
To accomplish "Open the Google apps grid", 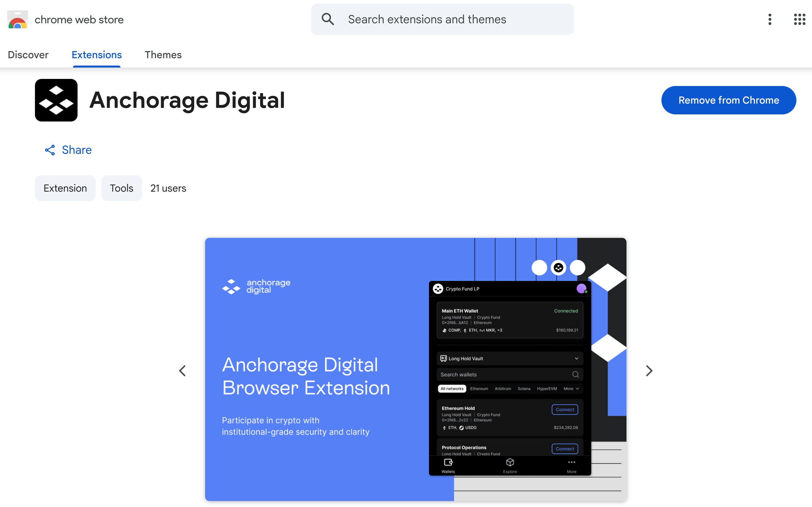I will click(x=799, y=19).
